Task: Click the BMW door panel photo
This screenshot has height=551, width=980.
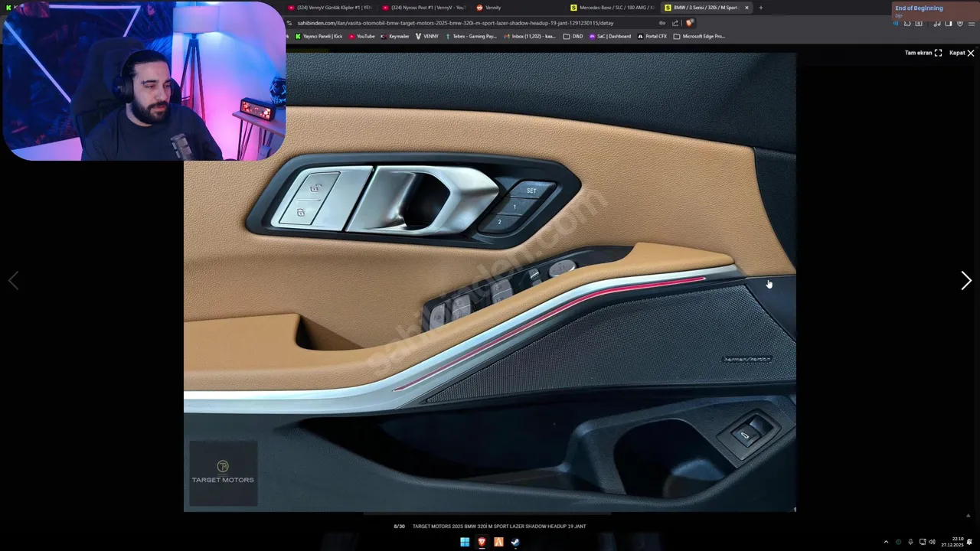Action: (490, 282)
